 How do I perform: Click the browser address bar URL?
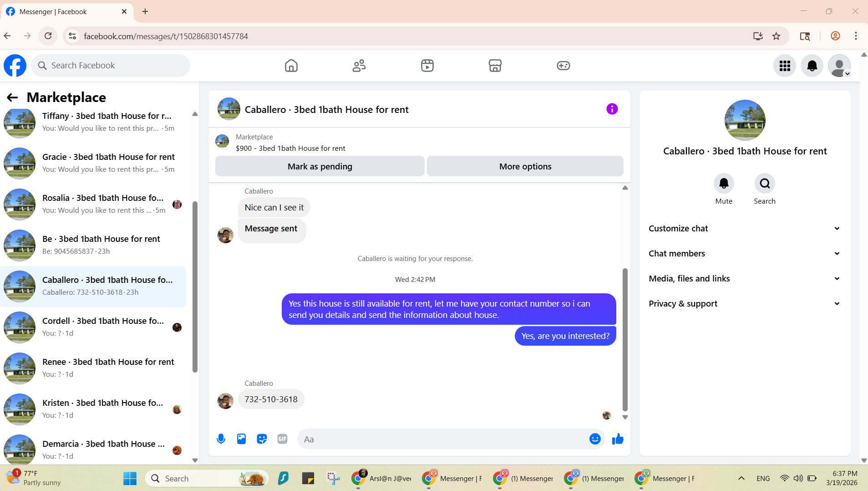tap(166, 36)
